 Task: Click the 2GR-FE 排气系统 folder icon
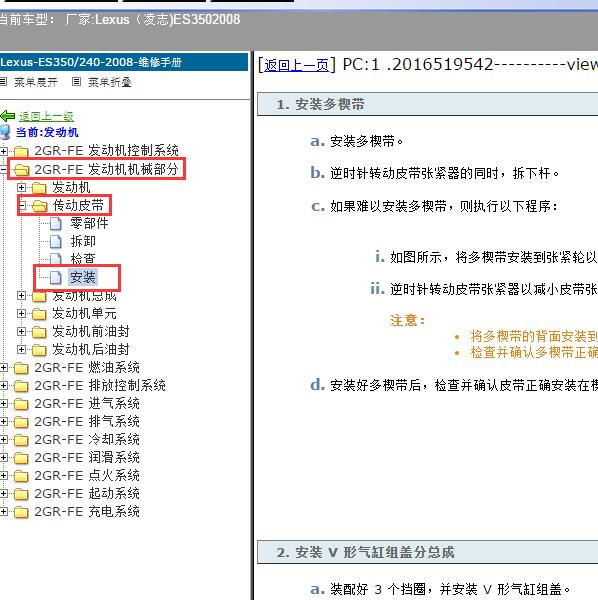click(x=21, y=422)
